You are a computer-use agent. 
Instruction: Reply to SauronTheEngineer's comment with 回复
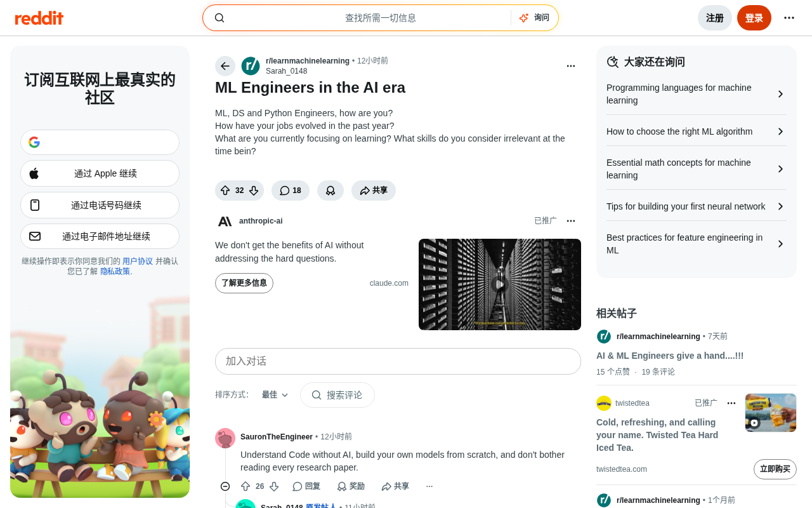306,486
